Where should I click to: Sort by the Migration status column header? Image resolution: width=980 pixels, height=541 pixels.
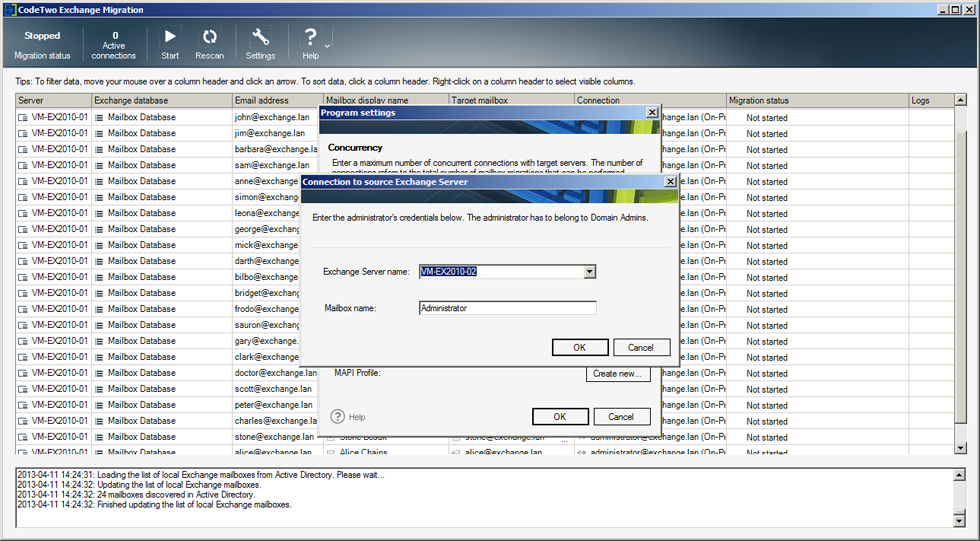818,100
